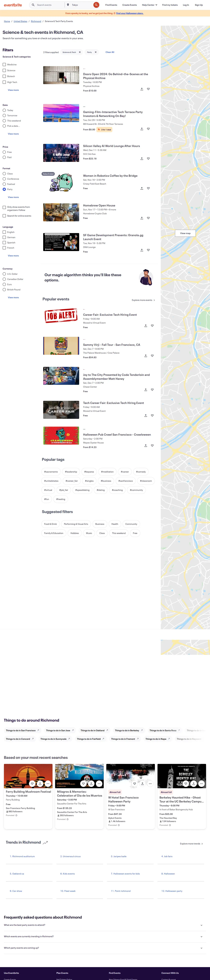Expand View more under Date filters

[x=13, y=134]
